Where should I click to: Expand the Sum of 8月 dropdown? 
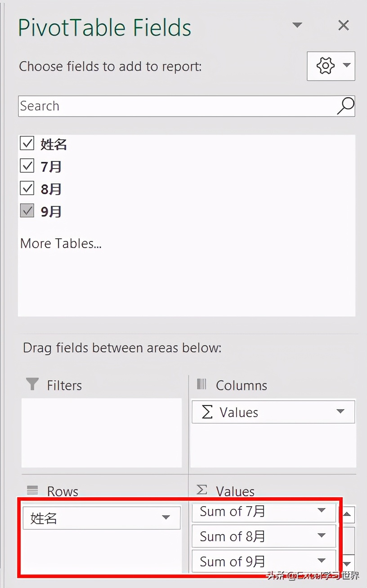321,535
